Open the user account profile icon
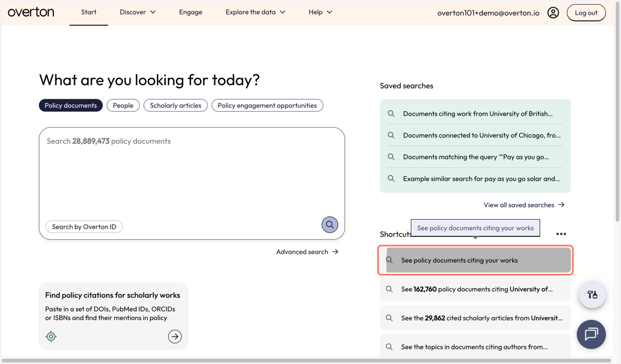 pos(553,12)
